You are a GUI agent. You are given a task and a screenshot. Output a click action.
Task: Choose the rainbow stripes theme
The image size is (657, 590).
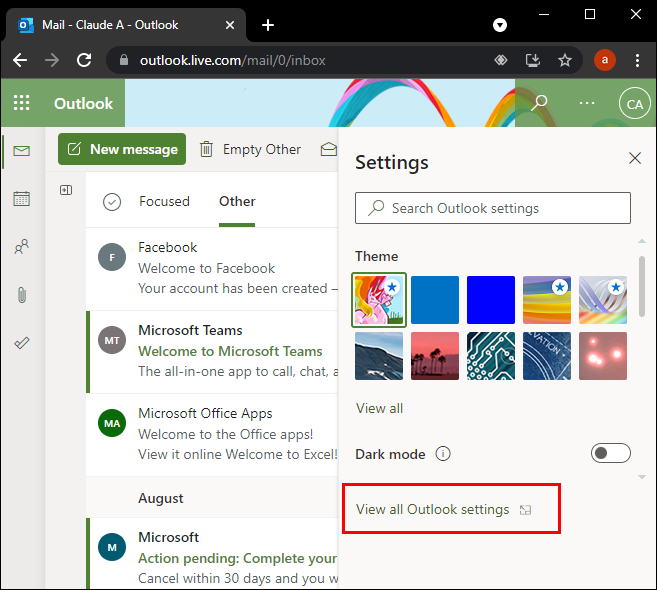coord(547,300)
